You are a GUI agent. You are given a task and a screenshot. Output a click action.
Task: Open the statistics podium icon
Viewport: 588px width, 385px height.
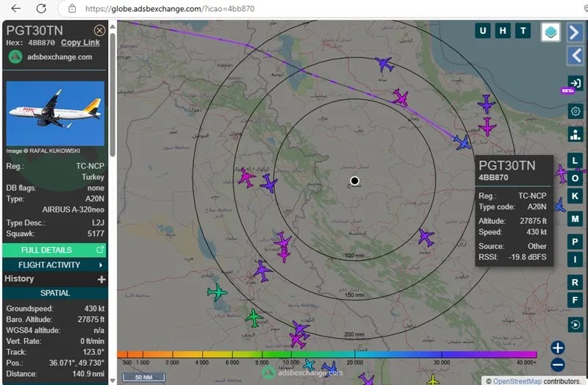coord(575,134)
